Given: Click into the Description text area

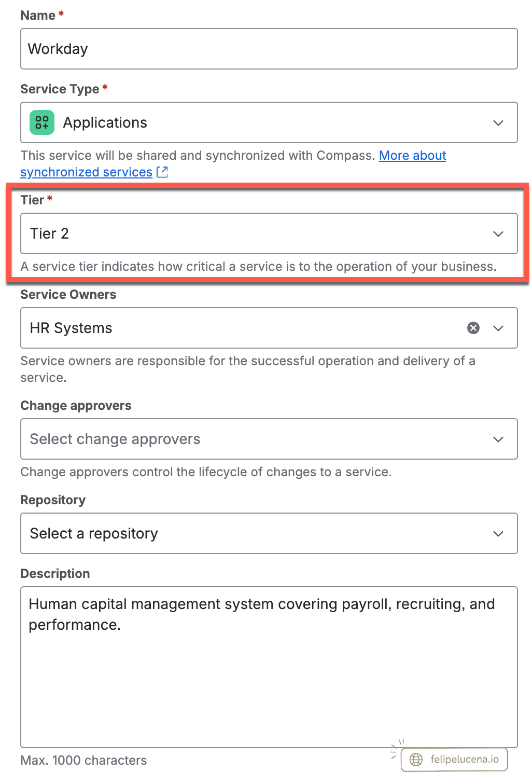Looking at the screenshot, I should [269, 667].
